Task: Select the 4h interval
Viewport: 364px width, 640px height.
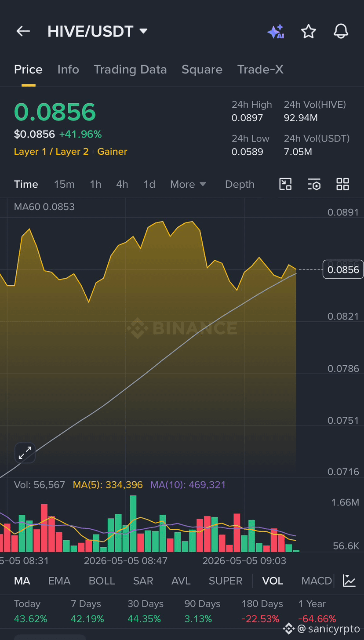Action: (x=122, y=184)
